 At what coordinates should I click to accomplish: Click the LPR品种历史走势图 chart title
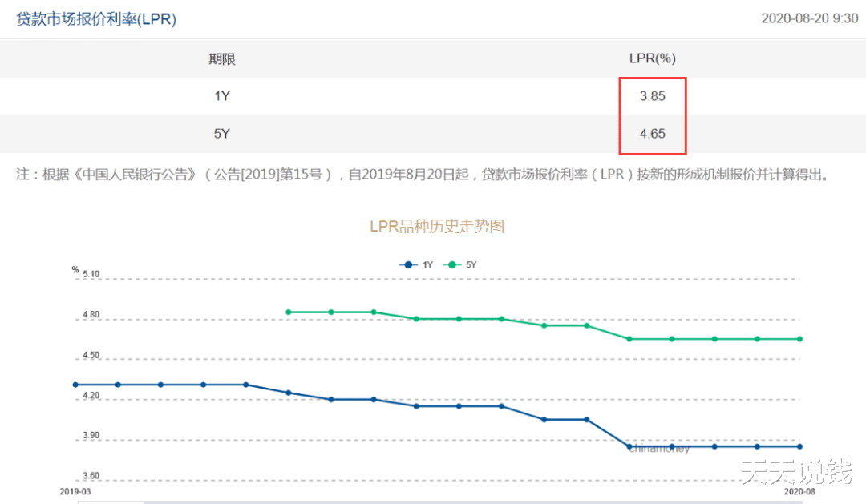tap(437, 226)
